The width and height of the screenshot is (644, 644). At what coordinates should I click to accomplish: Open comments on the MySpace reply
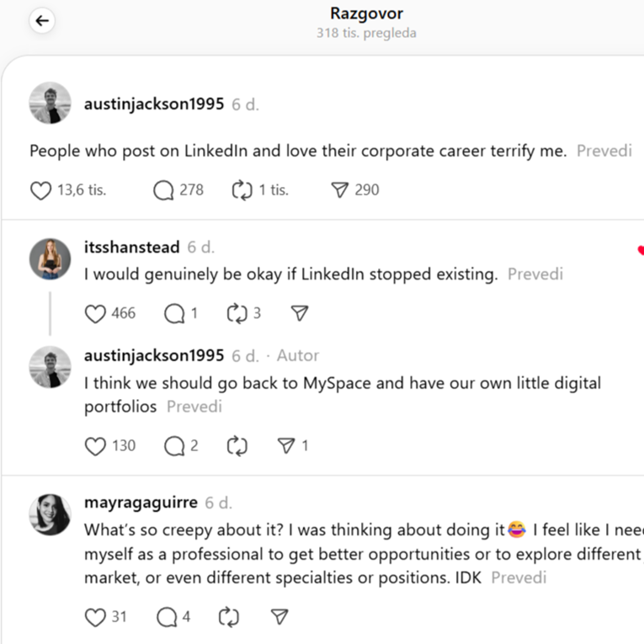tap(174, 446)
